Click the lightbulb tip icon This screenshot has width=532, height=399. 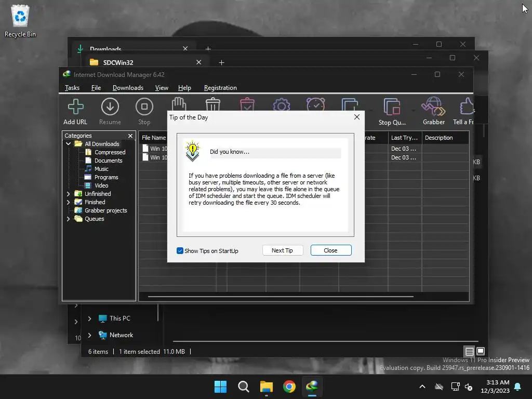click(x=193, y=151)
